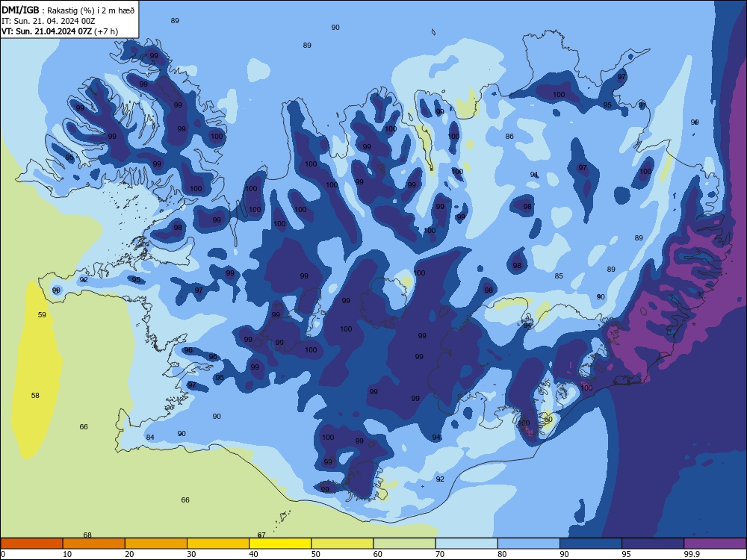Click the dark orange 0–10 legend swatch
Screen dimensions: 747x560
31,544
